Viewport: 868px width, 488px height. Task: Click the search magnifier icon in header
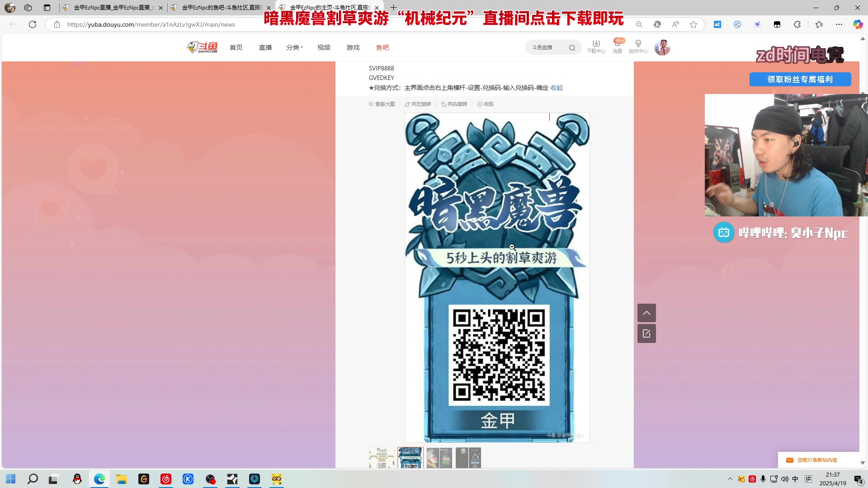point(572,47)
